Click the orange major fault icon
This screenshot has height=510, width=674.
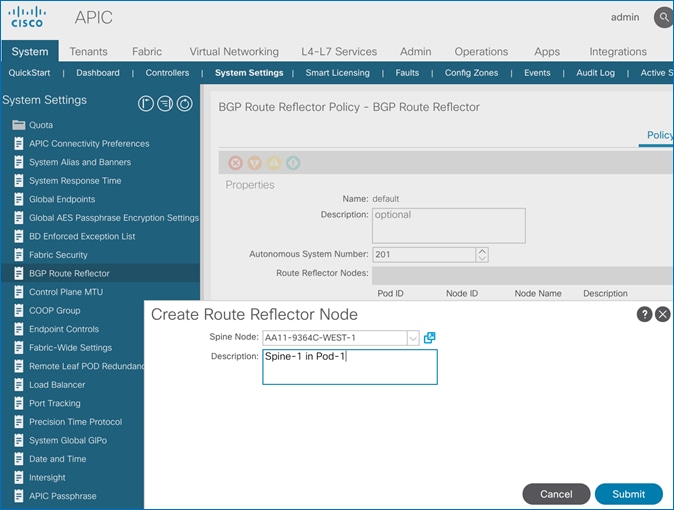tap(254, 162)
